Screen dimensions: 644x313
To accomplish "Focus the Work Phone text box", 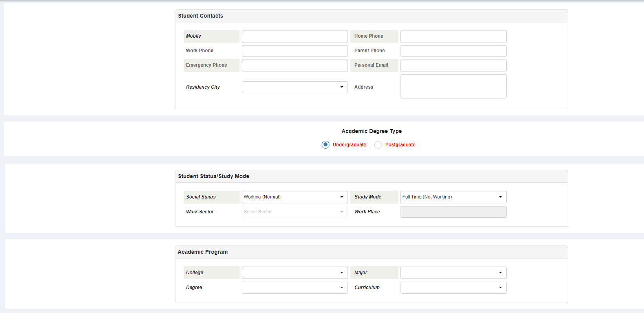I will coord(295,51).
